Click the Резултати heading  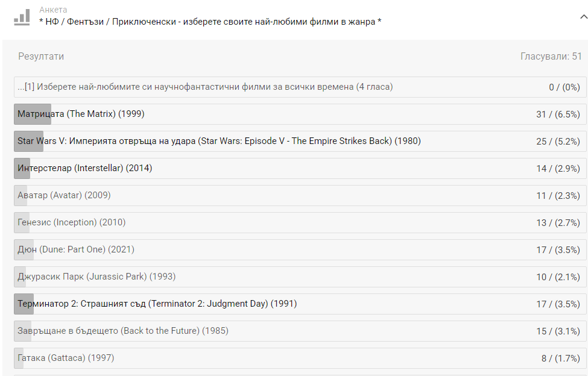(41, 57)
